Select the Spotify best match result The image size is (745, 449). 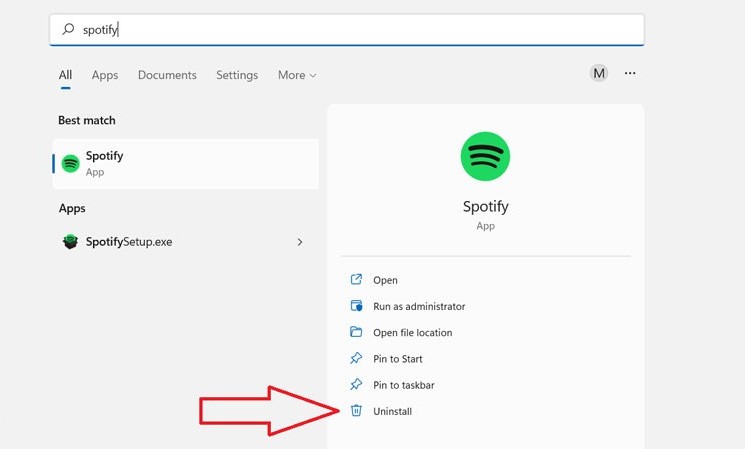pyautogui.click(x=185, y=163)
